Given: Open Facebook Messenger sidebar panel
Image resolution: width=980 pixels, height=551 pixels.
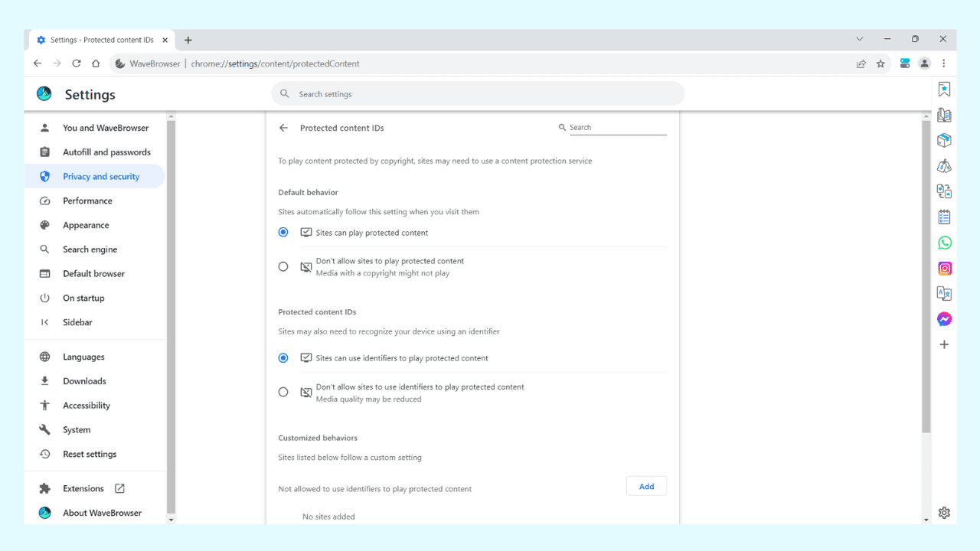Looking at the screenshot, I should click(x=944, y=319).
